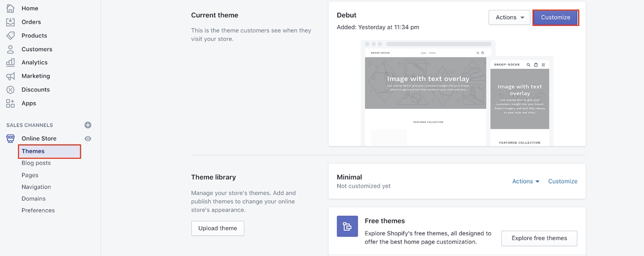View online store with eye icon
Screen dimensions: 644x256
pos(88,138)
